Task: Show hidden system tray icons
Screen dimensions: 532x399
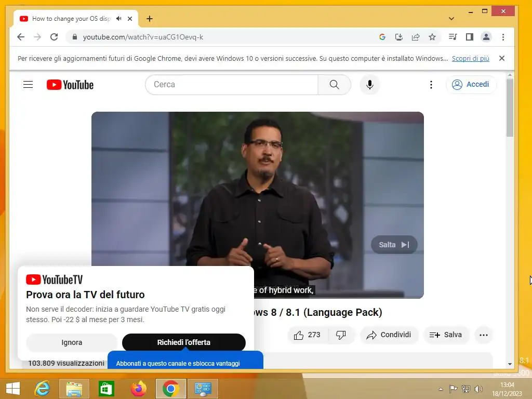Action: tap(441, 389)
